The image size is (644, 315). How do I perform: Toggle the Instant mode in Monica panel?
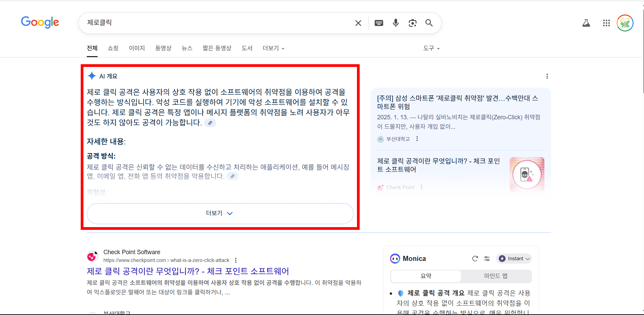pos(514,258)
